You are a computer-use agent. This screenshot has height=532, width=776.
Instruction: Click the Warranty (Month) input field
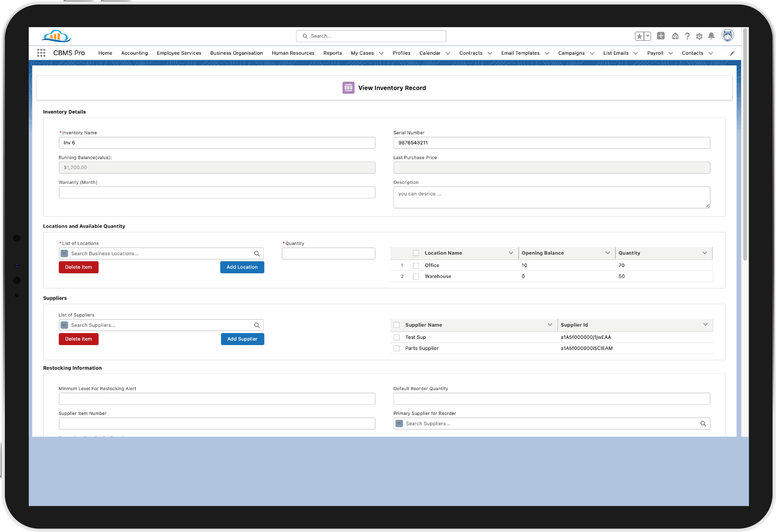[217, 192]
